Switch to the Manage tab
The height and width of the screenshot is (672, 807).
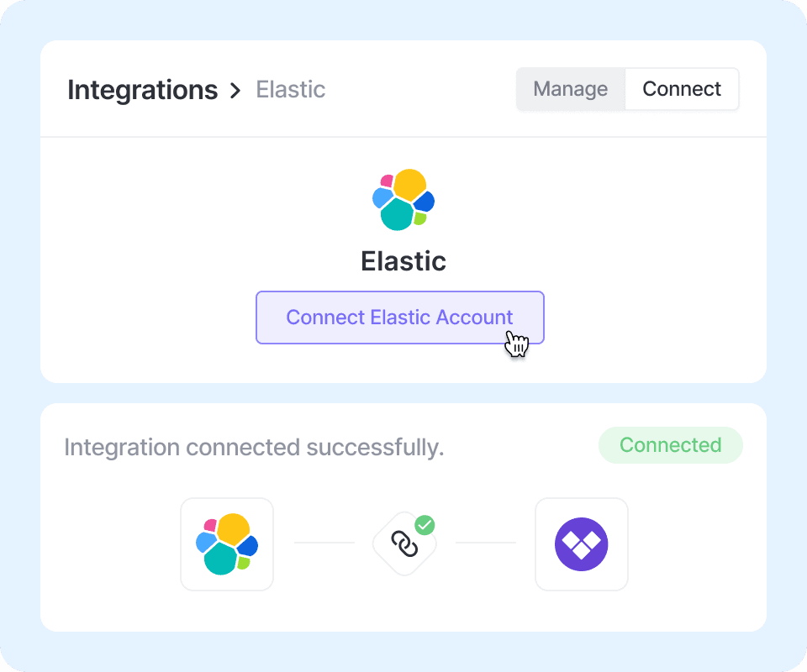(571, 89)
